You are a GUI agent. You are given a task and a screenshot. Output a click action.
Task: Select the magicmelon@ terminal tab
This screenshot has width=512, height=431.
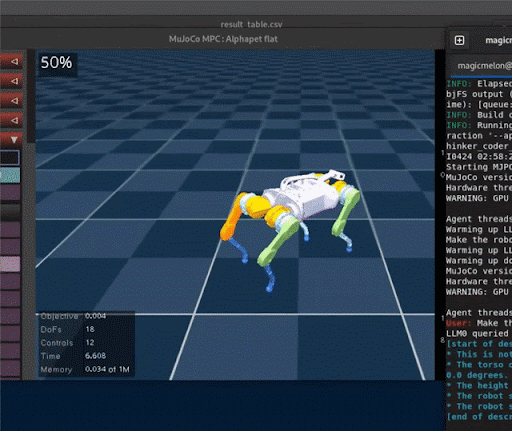click(x=484, y=66)
